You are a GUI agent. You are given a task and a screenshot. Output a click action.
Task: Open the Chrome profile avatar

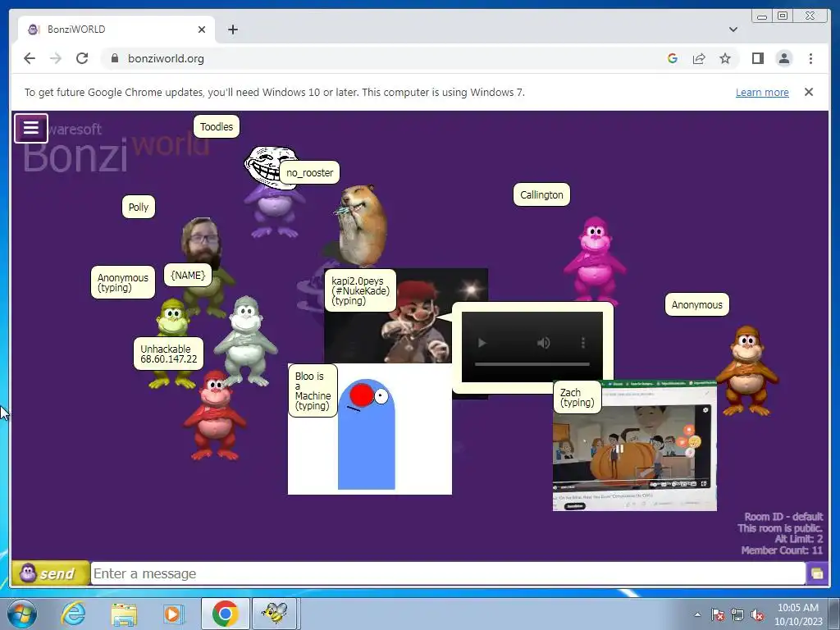(784, 58)
